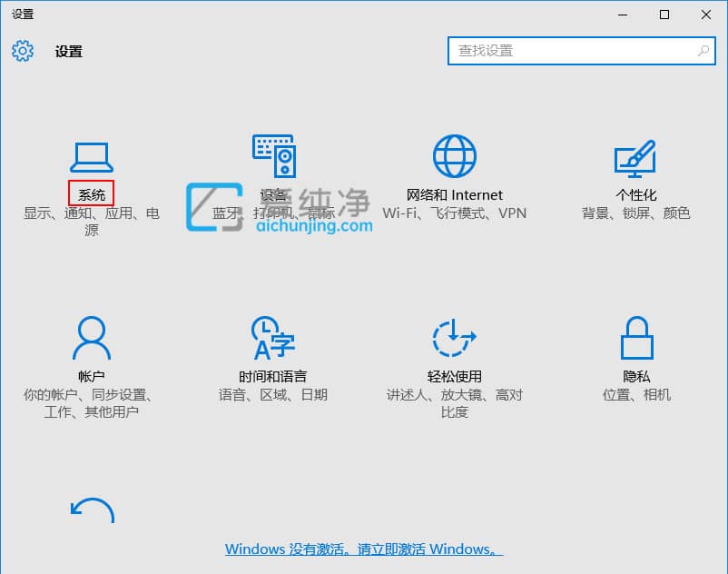Image resolution: width=728 pixels, height=574 pixels.
Task: Select the 网络和 Internet label
Action: coord(455,194)
